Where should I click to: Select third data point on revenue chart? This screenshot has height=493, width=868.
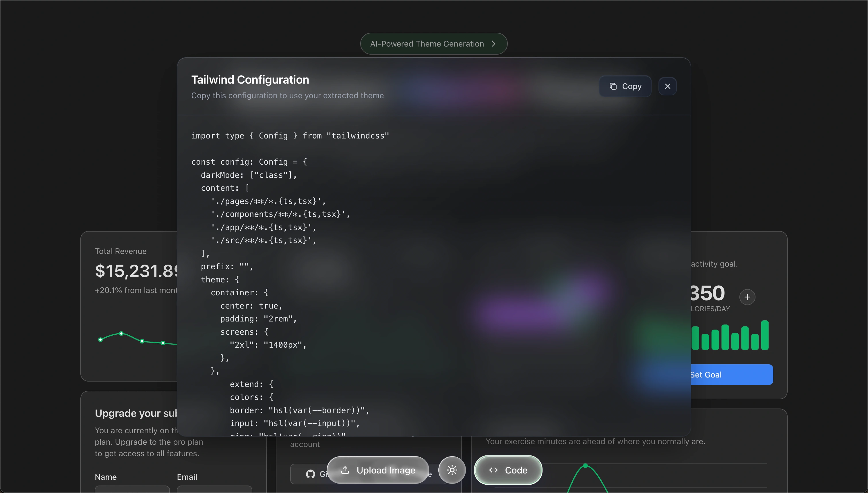click(142, 341)
